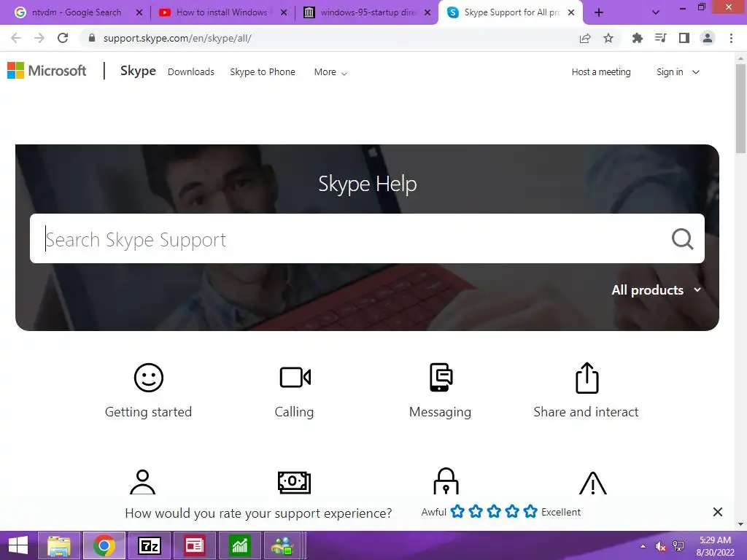Click the green chart app taskbar icon
The height and width of the screenshot is (560, 747).
[239, 545]
